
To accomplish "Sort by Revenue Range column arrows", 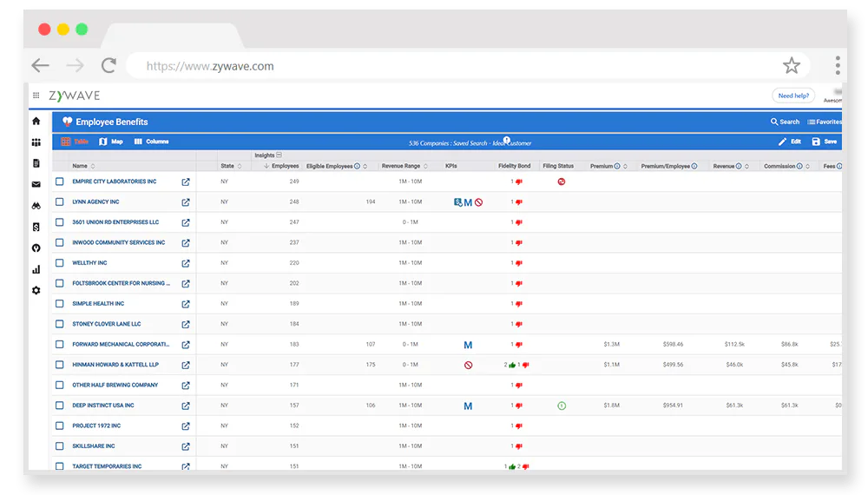I will pos(425,166).
